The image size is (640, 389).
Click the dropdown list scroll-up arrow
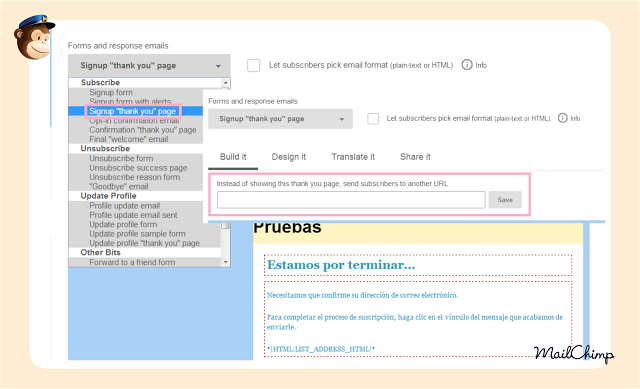226,83
